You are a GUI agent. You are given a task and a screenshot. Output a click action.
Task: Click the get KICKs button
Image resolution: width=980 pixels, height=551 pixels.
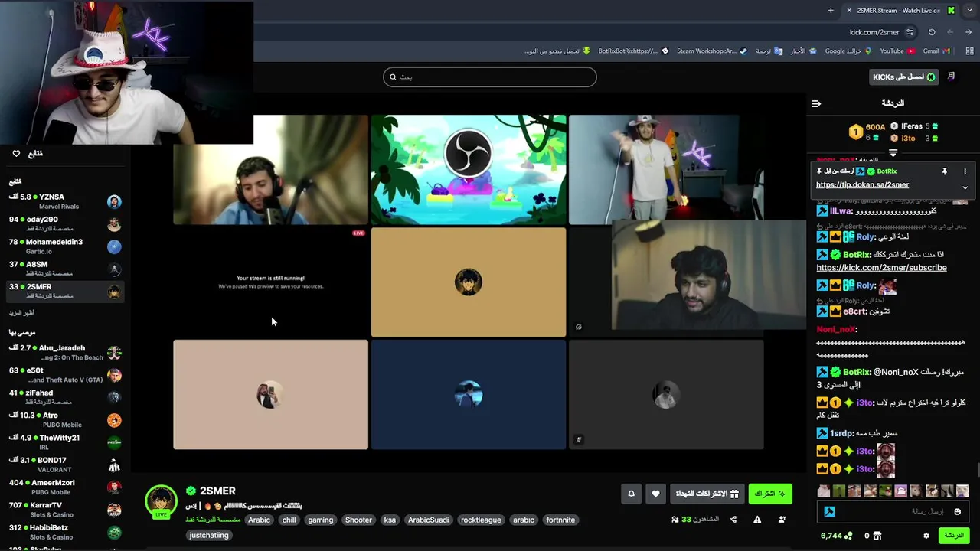click(905, 77)
